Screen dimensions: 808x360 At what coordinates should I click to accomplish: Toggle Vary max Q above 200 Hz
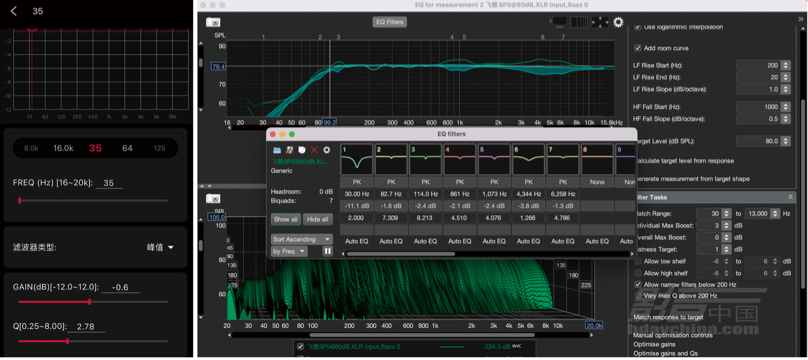click(x=638, y=296)
